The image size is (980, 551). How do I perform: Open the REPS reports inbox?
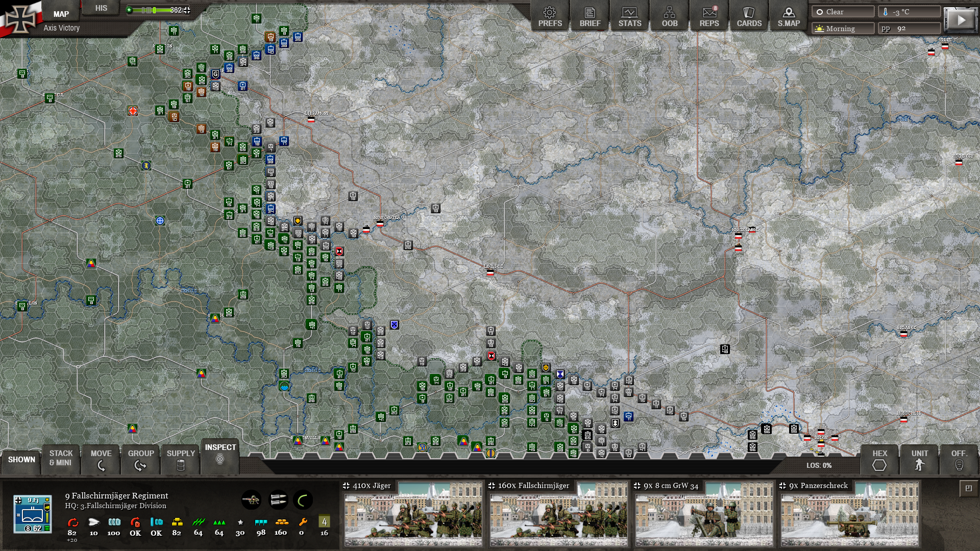[x=709, y=17]
